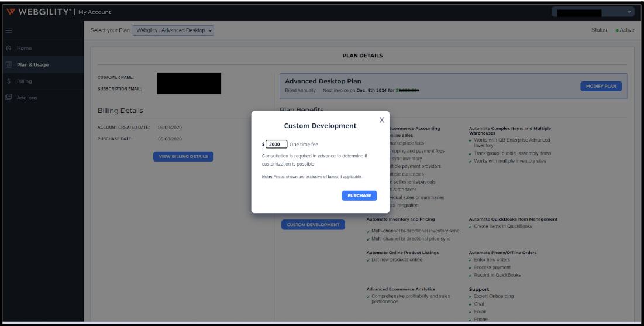Viewport: 644px width, 326px height.
Task: Open View Billing Details
Action: click(183, 156)
